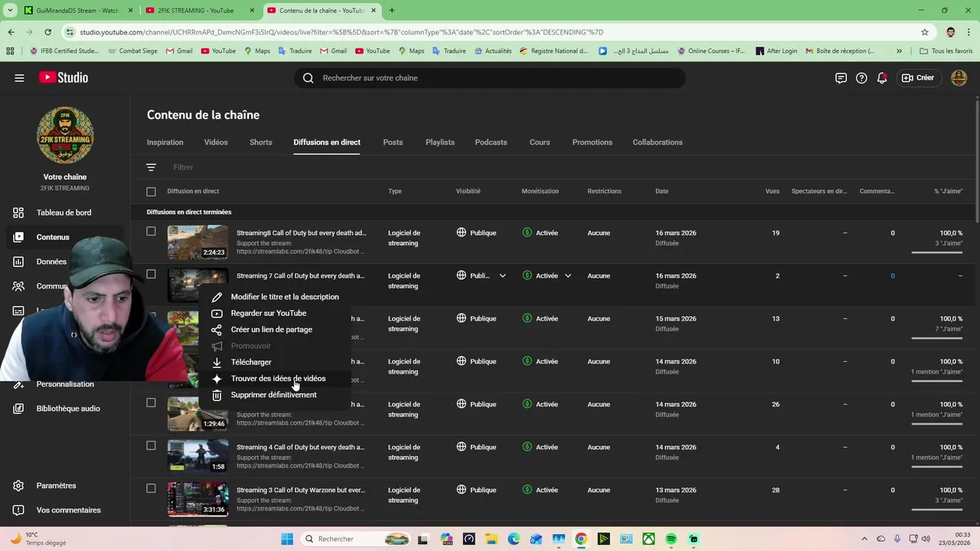
Task: Click the monetization dollar icon for Streaming8 row
Action: 527,232
